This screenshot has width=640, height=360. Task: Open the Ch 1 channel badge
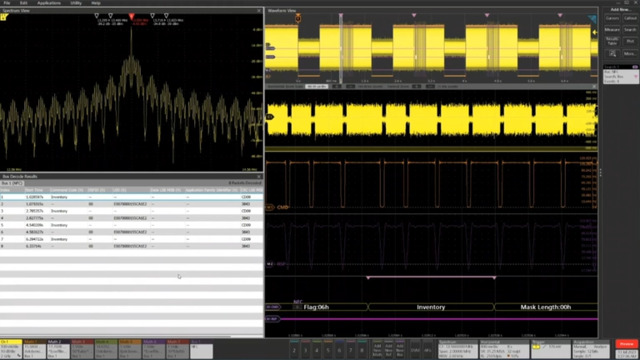pyautogui.click(x=11, y=349)
